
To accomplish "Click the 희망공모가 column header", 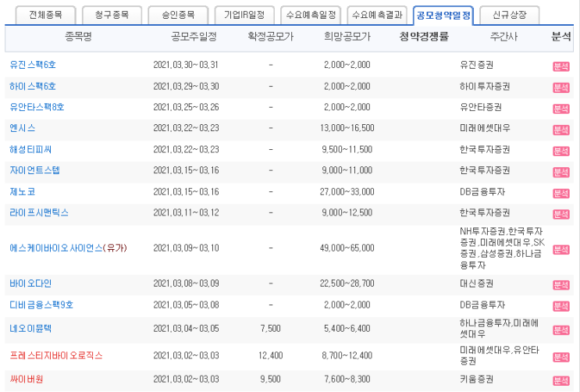I will (347, 36).
